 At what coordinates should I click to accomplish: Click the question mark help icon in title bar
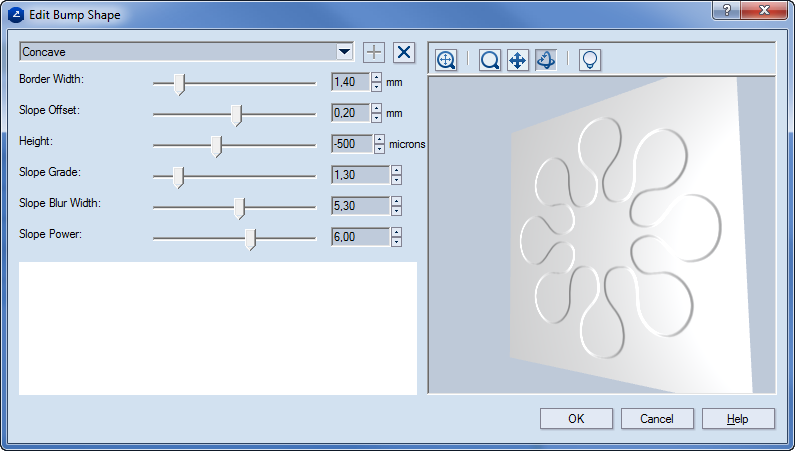pyautogui.click(x=724, y=8)
